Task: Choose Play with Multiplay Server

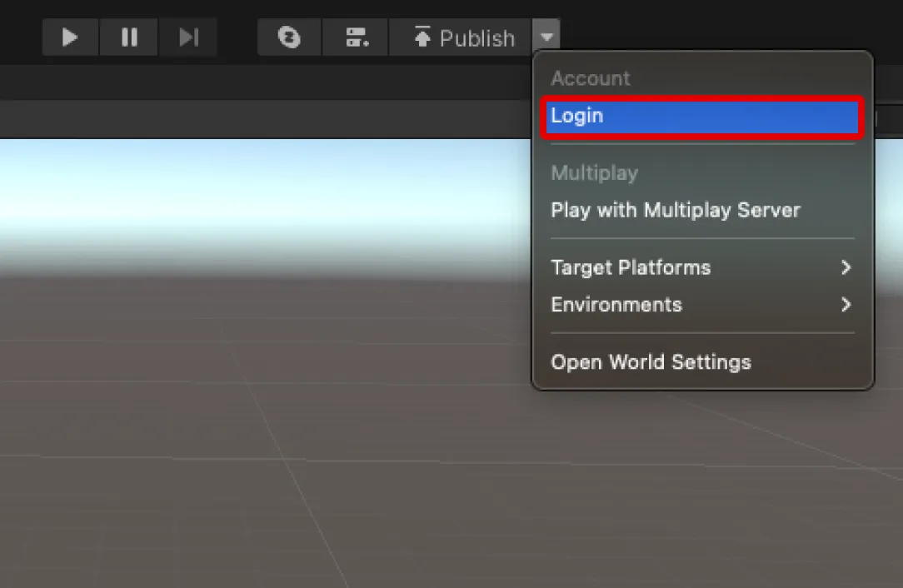Action: coord(676,210)
